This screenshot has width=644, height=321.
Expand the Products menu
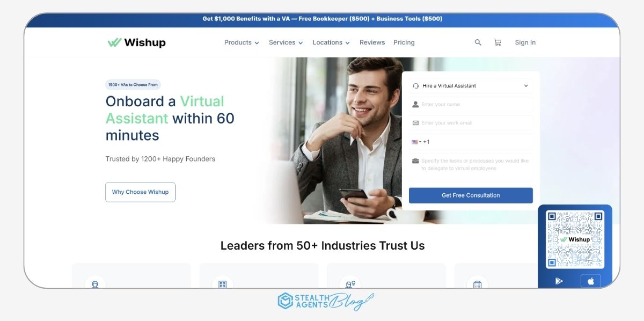click(x=241, y=42)
